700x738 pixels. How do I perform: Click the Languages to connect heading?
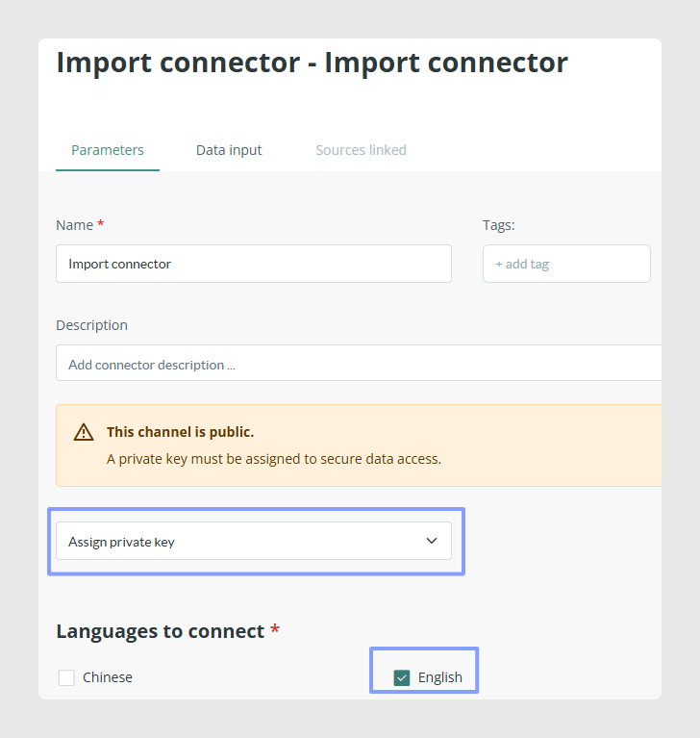(161, 631)
